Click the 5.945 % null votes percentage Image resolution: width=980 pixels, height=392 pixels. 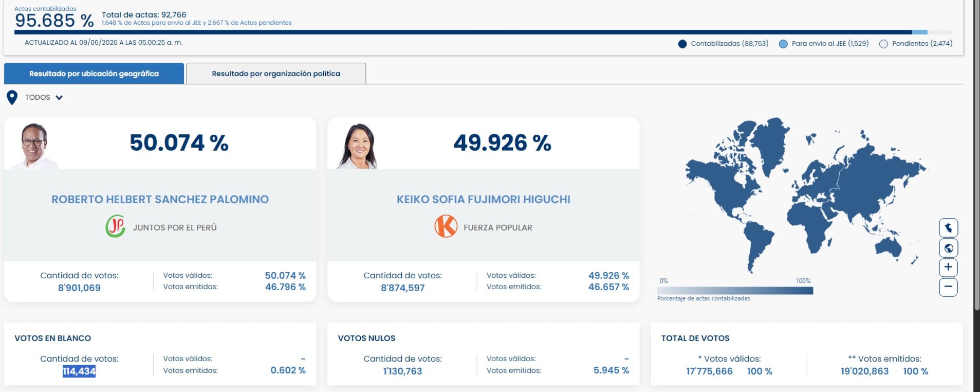611,370
